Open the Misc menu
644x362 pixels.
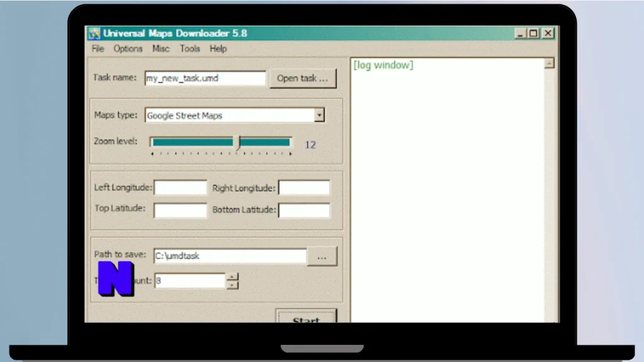click(x=160, y=49)
